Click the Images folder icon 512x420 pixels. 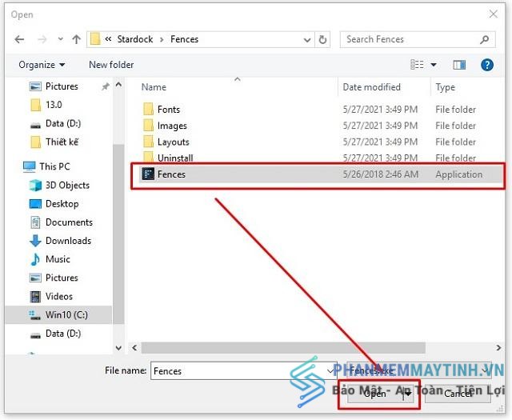pyautogui.click(x=148, y=126)
